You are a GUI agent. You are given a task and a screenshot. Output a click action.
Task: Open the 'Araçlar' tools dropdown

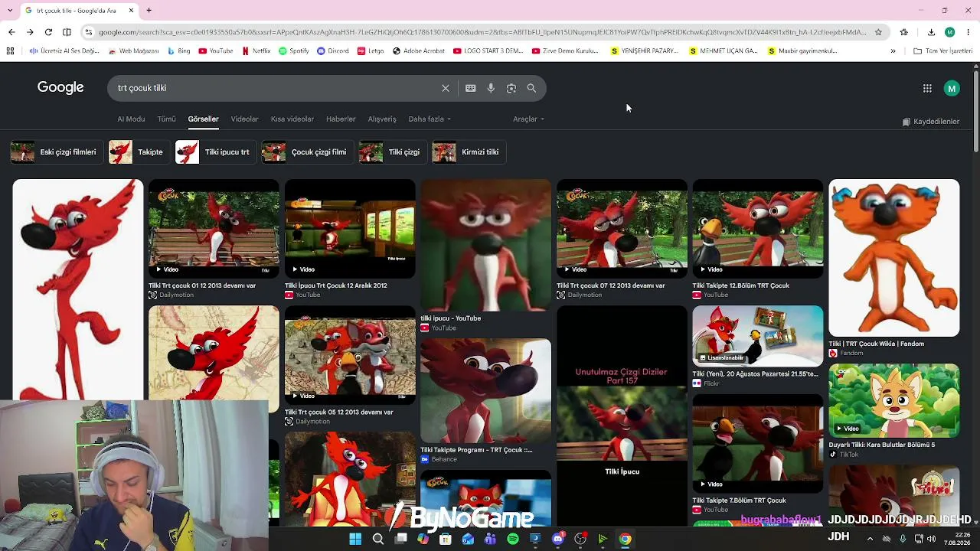pyautogui.click(x=528, y=119)
